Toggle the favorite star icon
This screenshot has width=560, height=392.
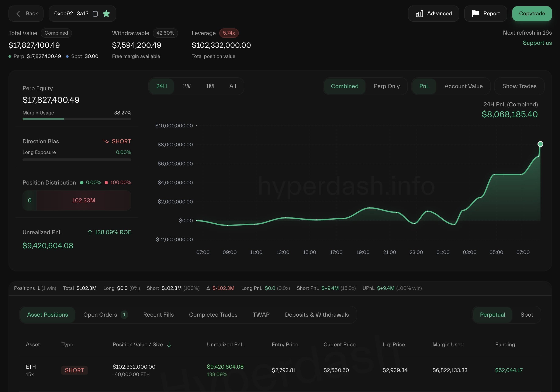[106, 14]
